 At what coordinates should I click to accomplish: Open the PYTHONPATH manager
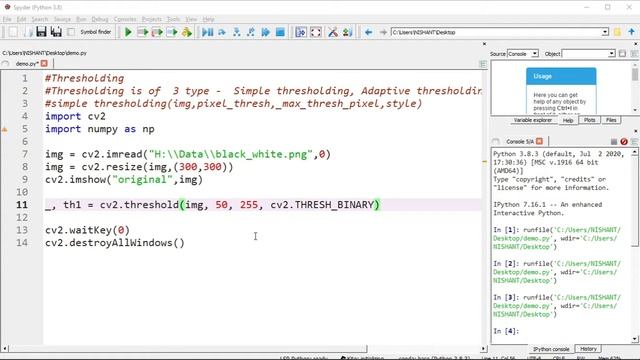tap(347, 32)
